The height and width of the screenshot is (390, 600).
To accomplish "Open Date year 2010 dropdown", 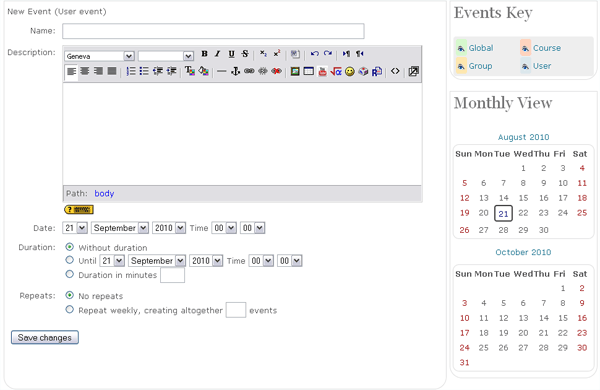I will (169, 228).
